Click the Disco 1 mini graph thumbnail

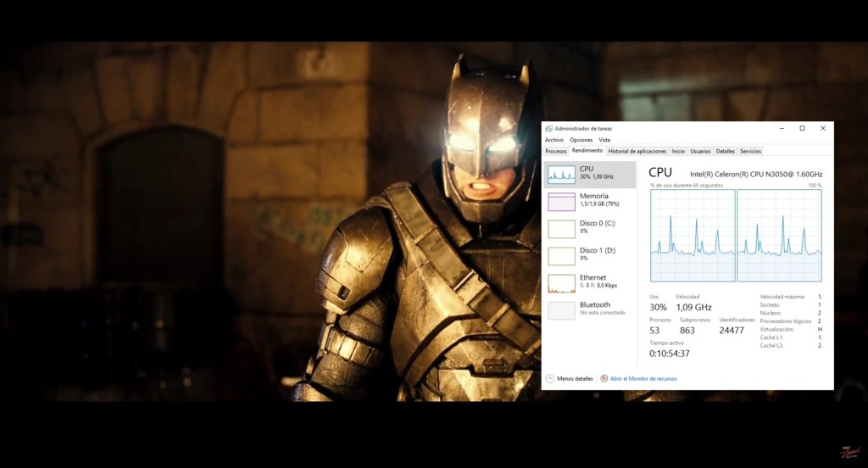point(561,256)
